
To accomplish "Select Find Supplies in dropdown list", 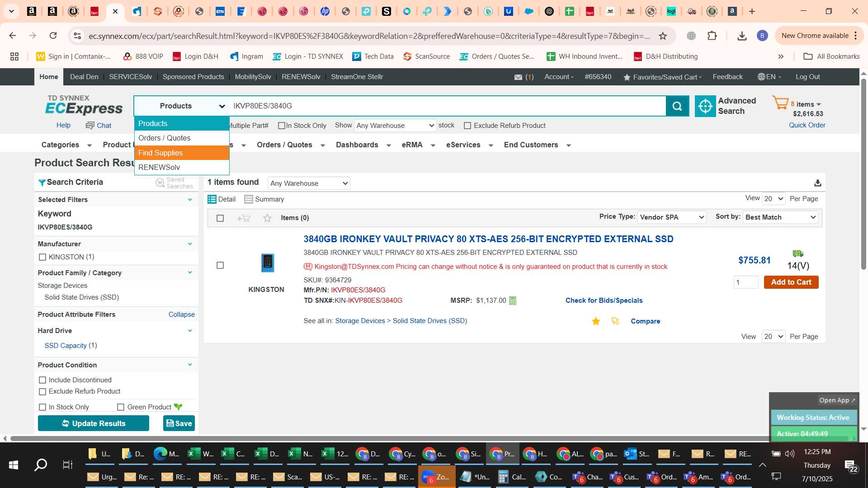I will pos(182,153).
